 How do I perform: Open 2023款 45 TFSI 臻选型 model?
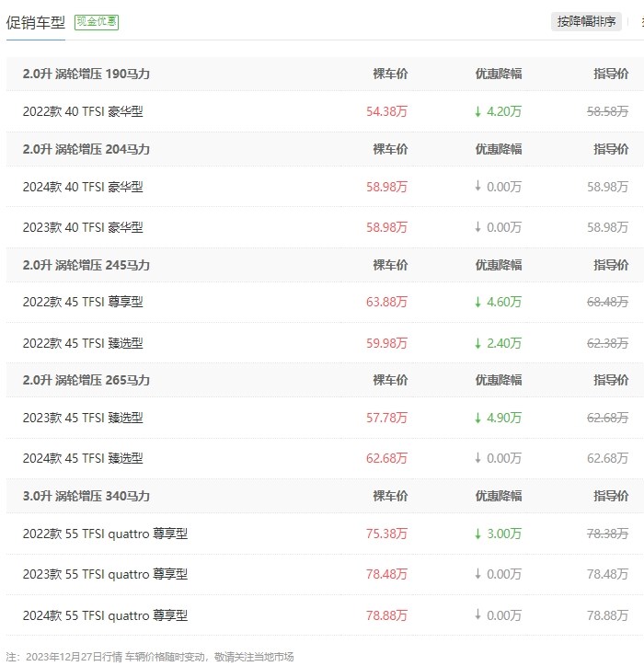pos(83,418)
